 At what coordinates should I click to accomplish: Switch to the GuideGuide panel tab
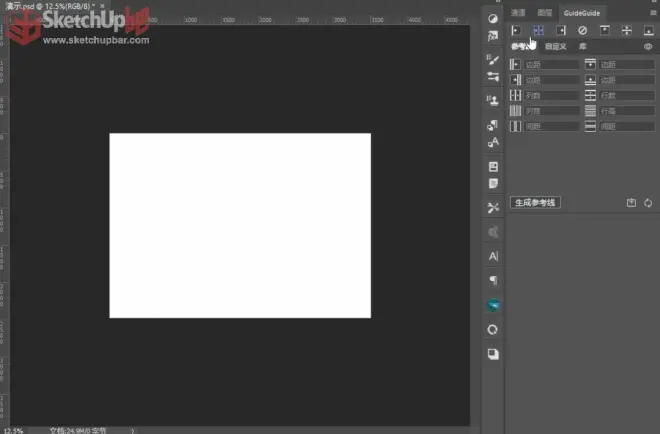582,13
